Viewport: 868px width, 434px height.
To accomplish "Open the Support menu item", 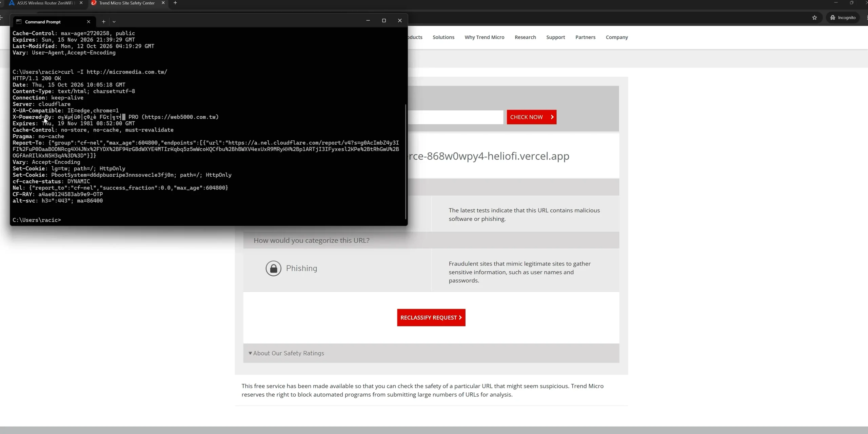I will point(555,37).
